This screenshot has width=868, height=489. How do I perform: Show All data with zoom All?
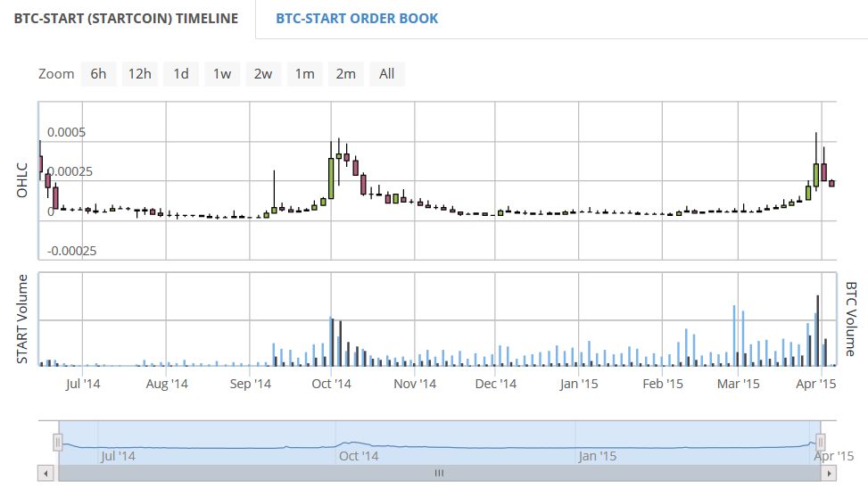click(x=387, y=74)
